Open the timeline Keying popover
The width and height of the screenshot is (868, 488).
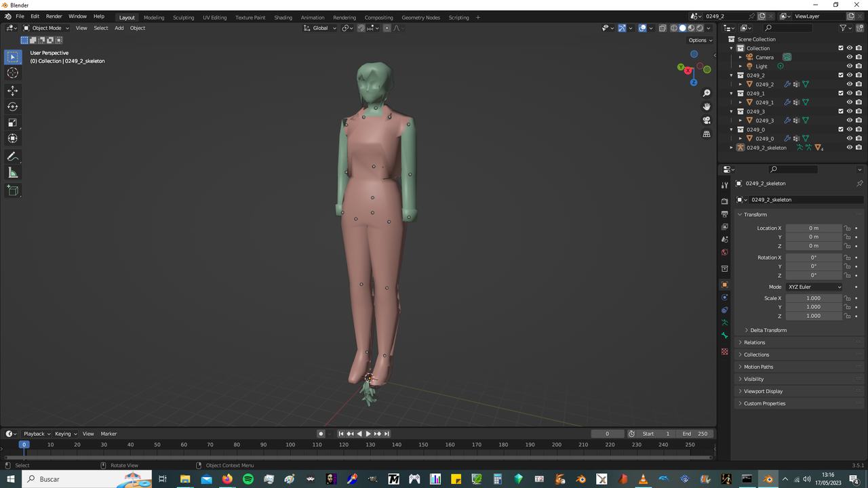(66, 434)
